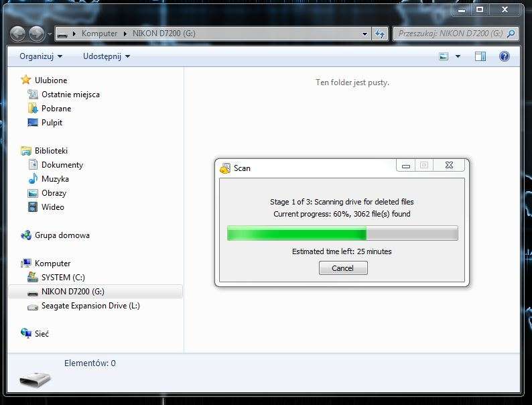Click the change view icon
The width and height of the screenshot is (532, 405).
(444, 57)
